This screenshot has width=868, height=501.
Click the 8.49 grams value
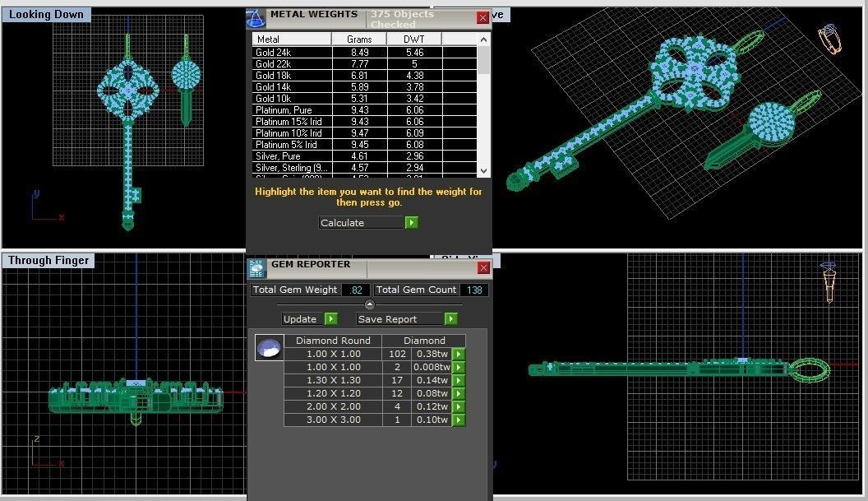(x=360, y=52)
